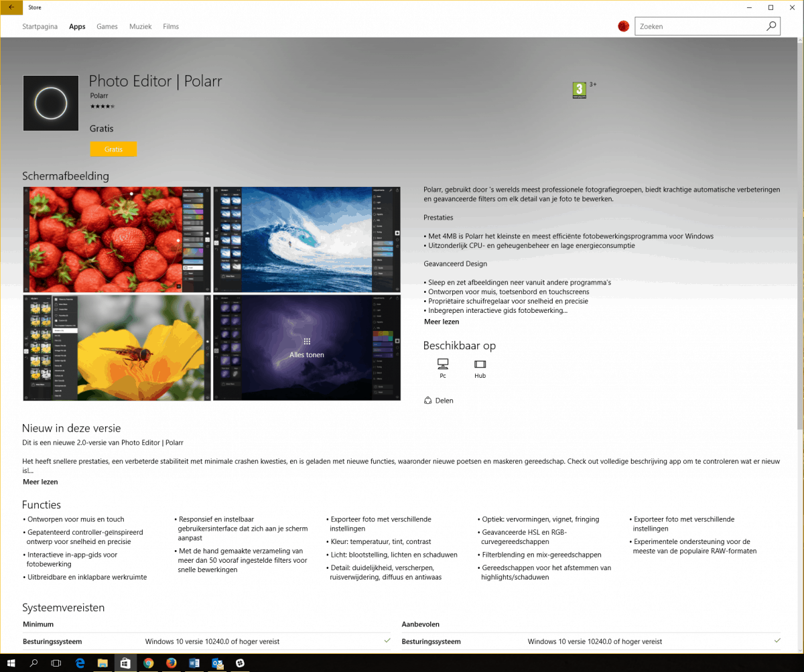Open the Films tab
The width and height of the screenshot is (804, 672).
click(x=171, y=27)
